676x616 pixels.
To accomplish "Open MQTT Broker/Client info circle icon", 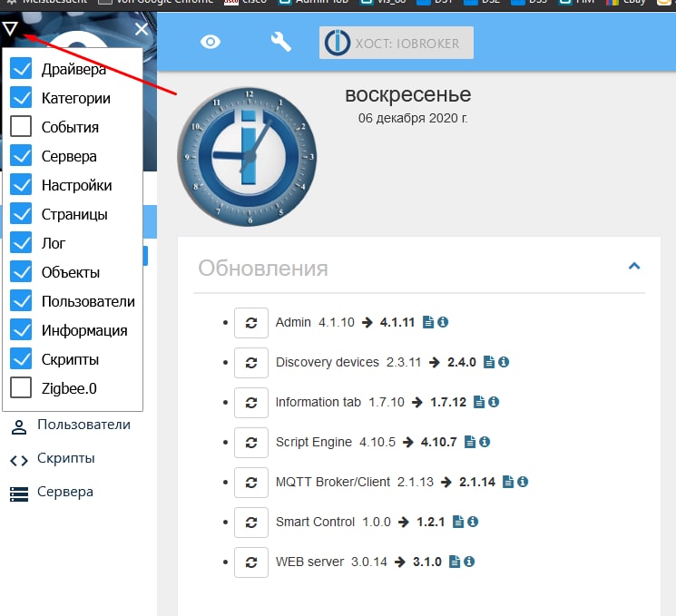I will pos(523,482).
